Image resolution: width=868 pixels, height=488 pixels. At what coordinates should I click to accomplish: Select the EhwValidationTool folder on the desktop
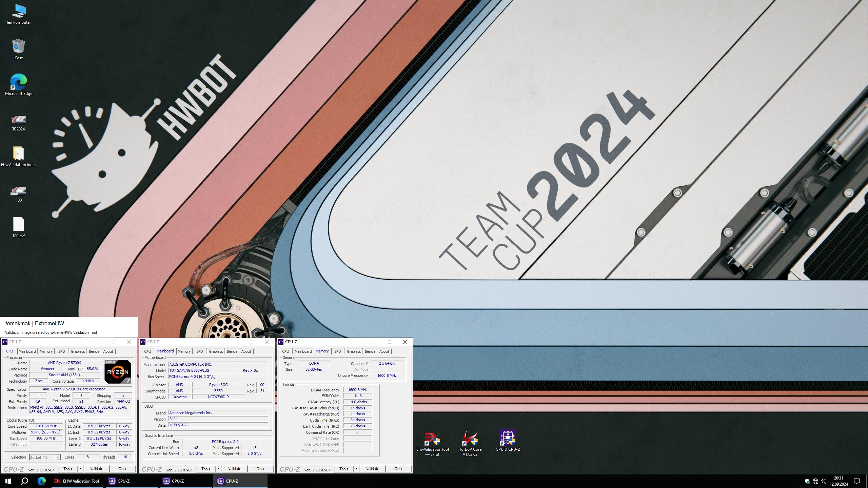pyautogui.click(x=18, y=157)
